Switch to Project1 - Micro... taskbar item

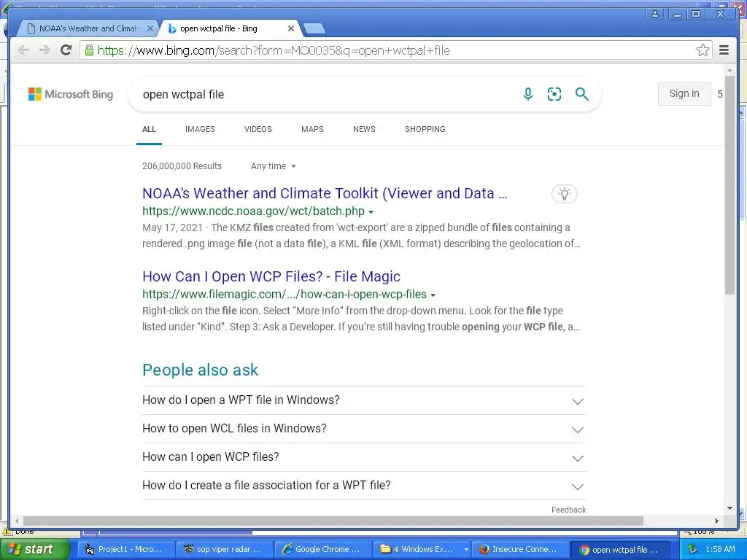click(125, 550)
